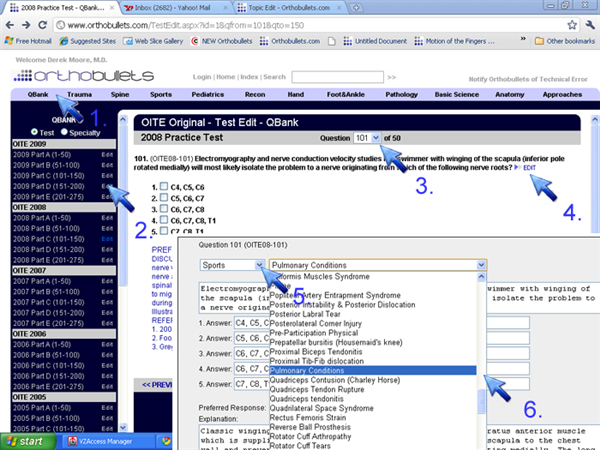The width and height of the screenshot is (600, 450).
Task: Open the Pulmonary Conditions topic dropdown arrow
Action: [481, 265]
